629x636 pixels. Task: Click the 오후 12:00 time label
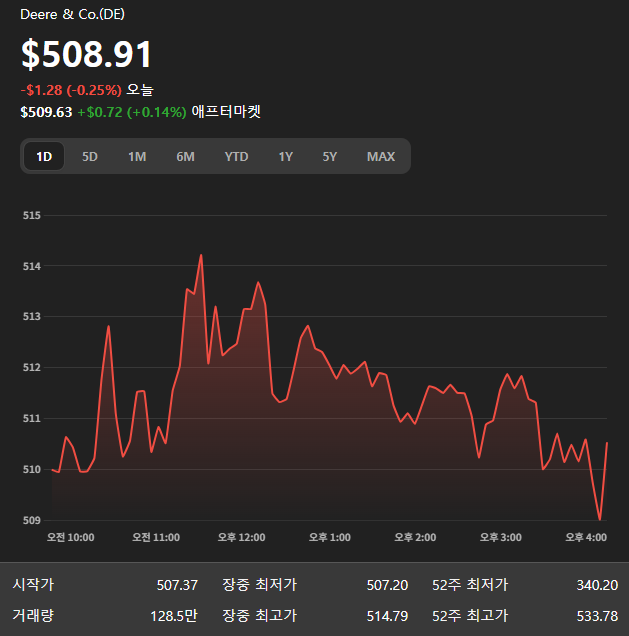pyautogui.click(x=241, y=537)
